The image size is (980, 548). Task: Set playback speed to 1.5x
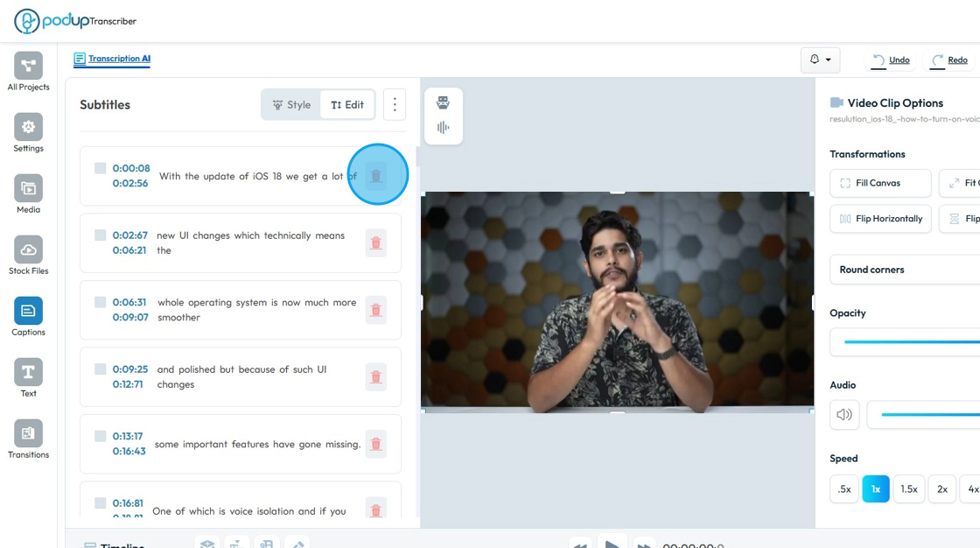(x=909, y=489)
